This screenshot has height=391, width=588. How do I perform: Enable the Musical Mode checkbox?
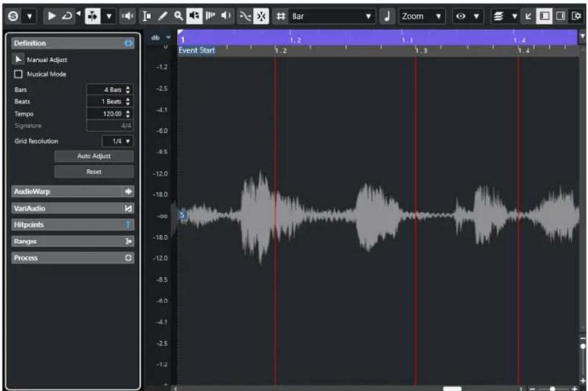coord(18,74)
